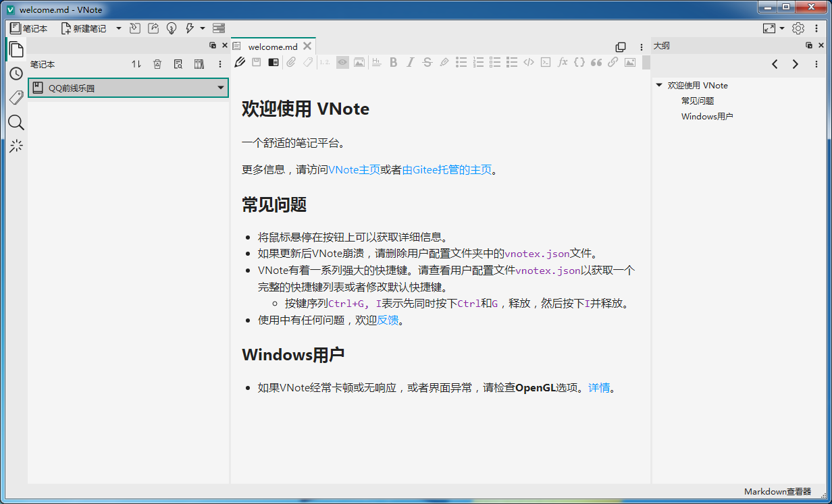Insert inline code with </> icon
The image size is (832, 504).
click(529, 62)
